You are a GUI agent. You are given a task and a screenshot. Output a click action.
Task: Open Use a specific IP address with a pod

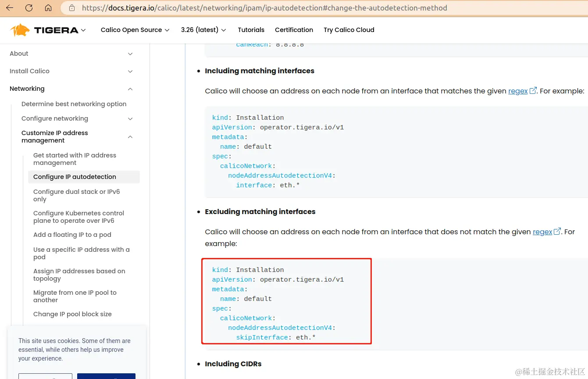tap(82, 253)
